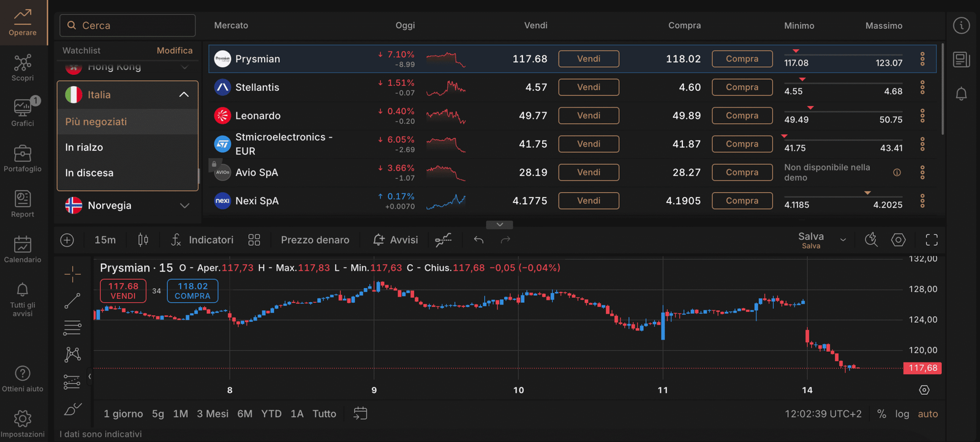Click the quick search lightning icon on chart toolbar
Image resolution: width=980 pixels, height=442 pixels.
(871, 240)
